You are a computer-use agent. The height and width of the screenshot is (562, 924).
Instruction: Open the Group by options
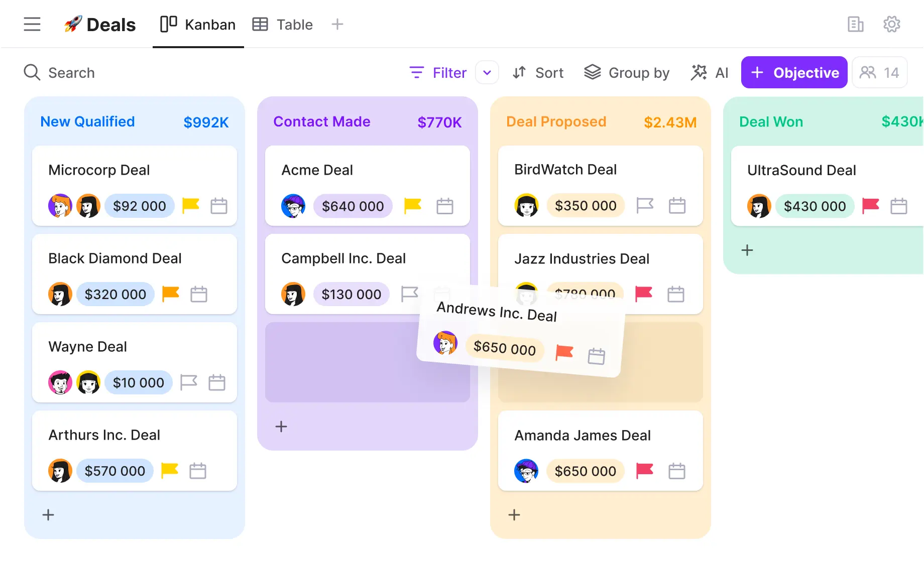point(627,73)
